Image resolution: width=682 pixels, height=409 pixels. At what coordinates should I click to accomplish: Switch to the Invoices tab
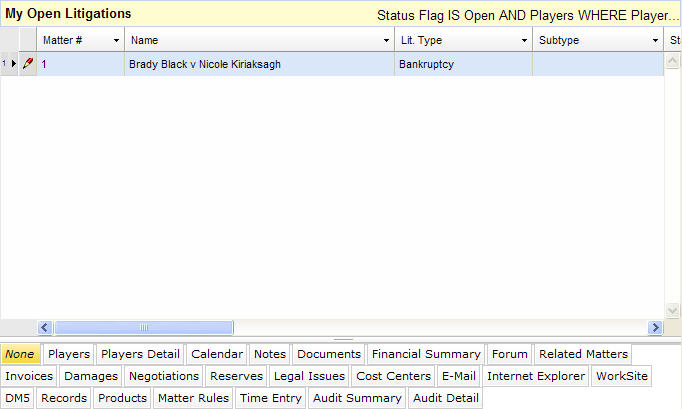click(x=29, y=375)
